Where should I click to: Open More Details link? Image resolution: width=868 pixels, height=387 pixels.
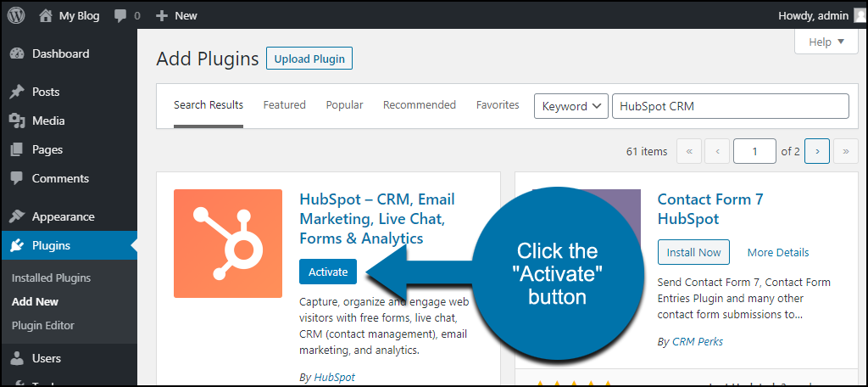coord(778,252)
